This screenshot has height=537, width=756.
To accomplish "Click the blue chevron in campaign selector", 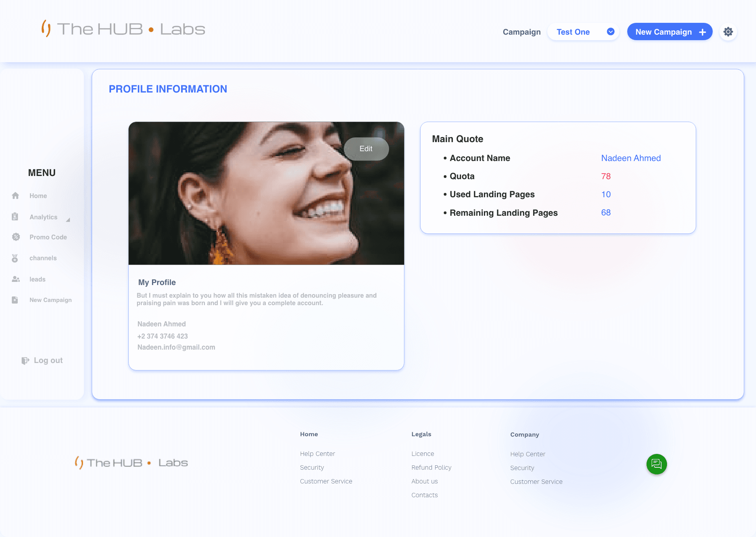I will coord(611,32).
